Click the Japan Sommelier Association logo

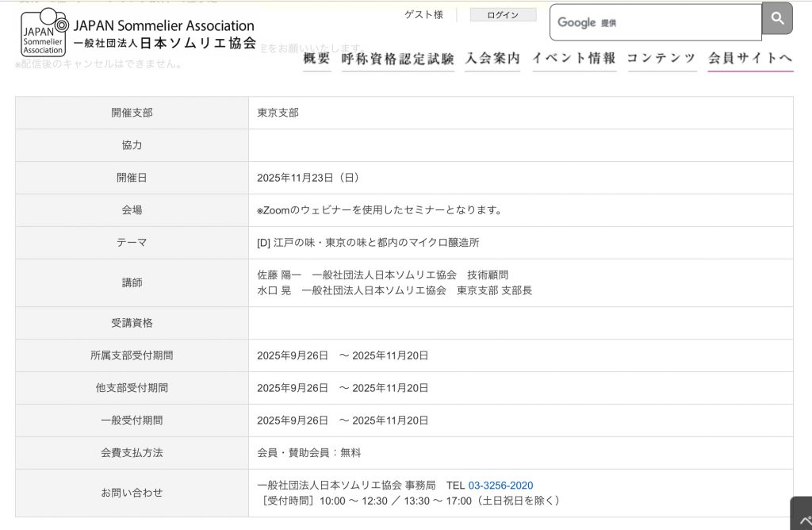click(x=139, y=33)
